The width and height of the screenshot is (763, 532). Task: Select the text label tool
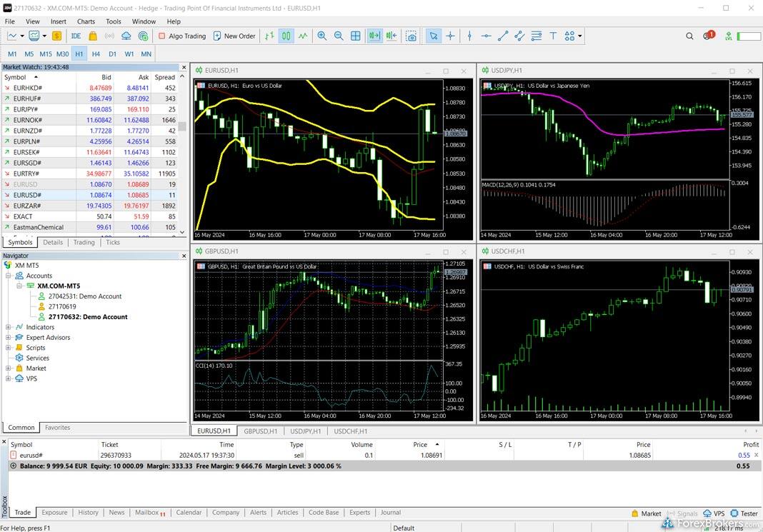552,36
